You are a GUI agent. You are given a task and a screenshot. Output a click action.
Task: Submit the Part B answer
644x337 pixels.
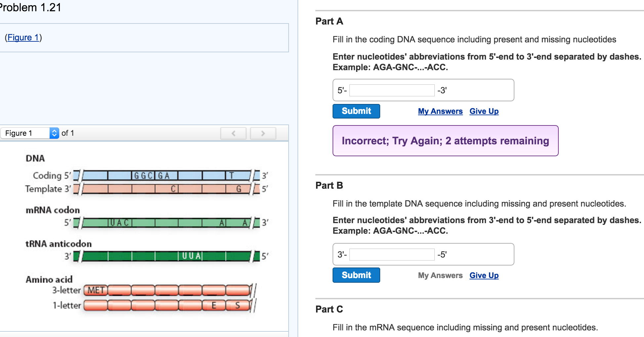pyautogui.click(x=356, y=275)
